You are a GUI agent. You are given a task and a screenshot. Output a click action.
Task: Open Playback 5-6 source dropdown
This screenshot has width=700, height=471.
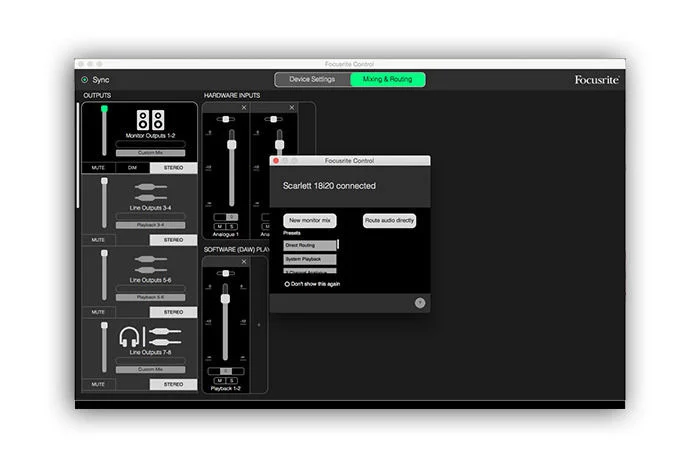coord(150,297)
